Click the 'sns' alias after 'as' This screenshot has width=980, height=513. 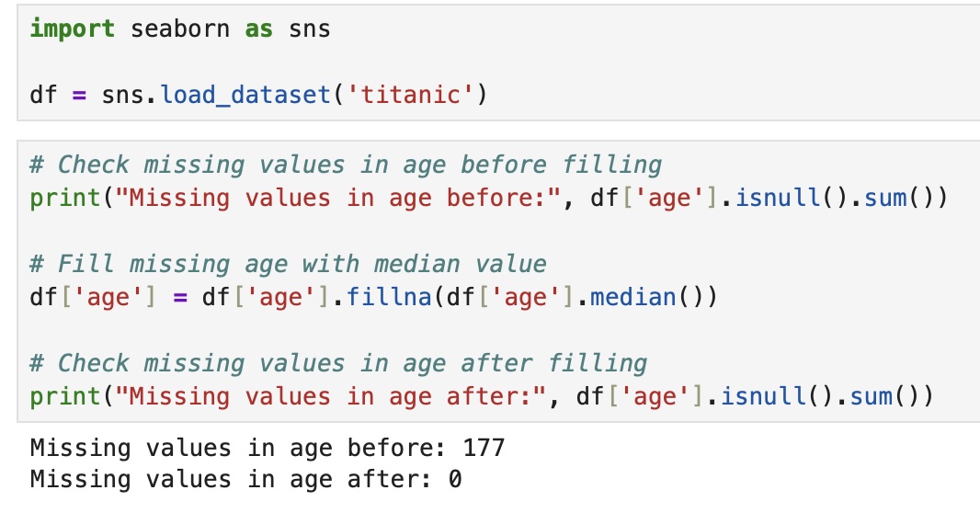click(x=310, y=29)
